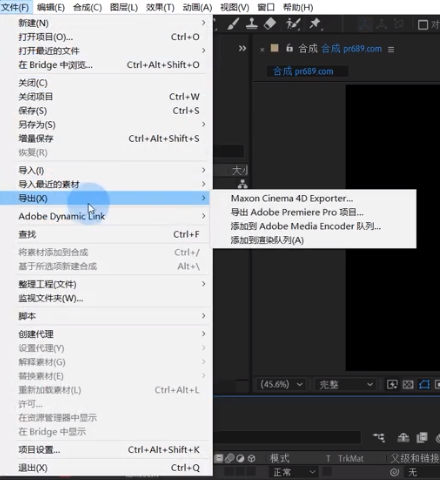This screenshot has height=480, width=440.
Task: Select the Clone Stamp tool
Action: [251, 24]
